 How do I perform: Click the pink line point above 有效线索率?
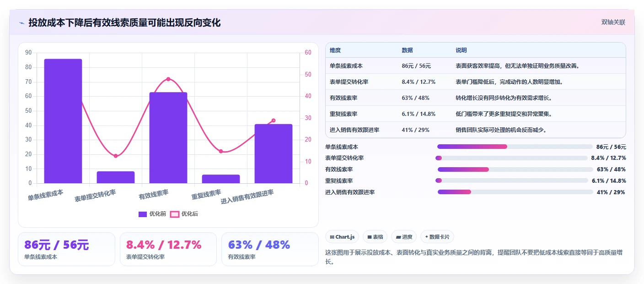(x=168, y=79)
